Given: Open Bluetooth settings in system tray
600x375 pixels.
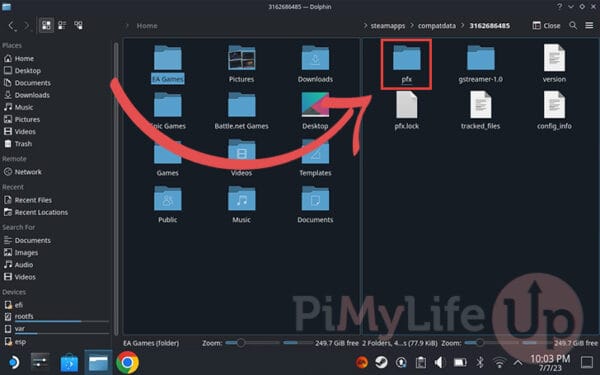Looking at the screenshot, I should [x=480, y=362].
